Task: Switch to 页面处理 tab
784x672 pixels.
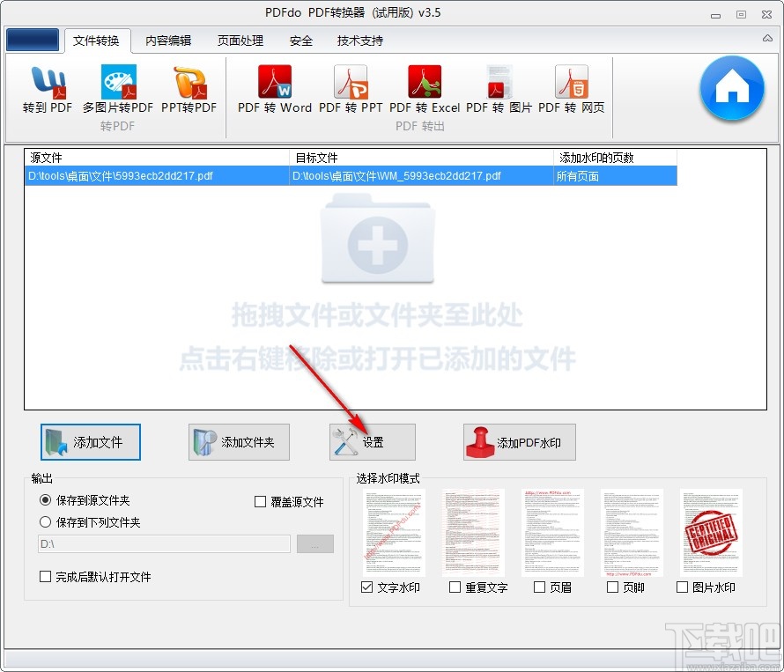Action: tap(240, 41)
